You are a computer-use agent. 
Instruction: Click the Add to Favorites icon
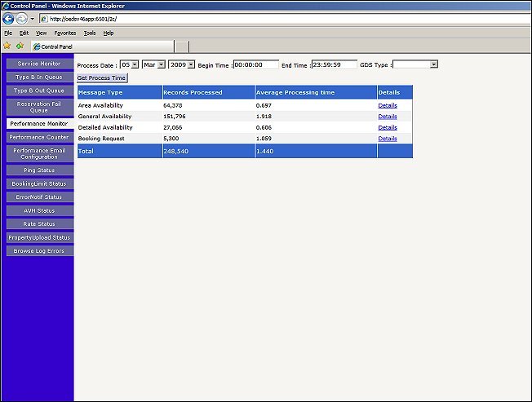[x=20, y=46]
